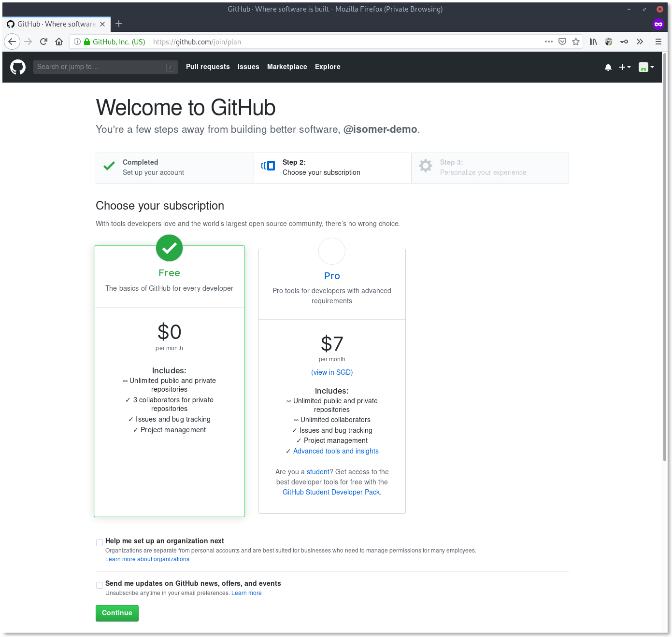
Task: Save the page to Pocket
Action: click(562, 42)
